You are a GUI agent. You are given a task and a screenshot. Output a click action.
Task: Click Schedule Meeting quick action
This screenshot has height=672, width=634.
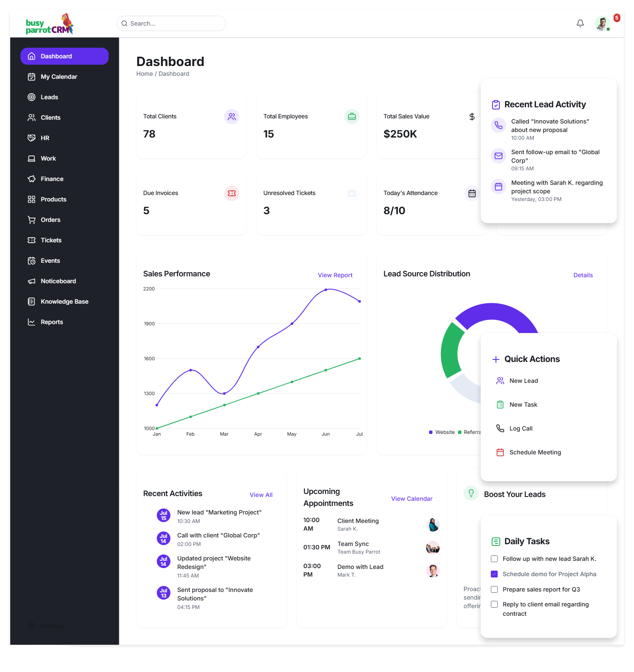coord(535,452)
